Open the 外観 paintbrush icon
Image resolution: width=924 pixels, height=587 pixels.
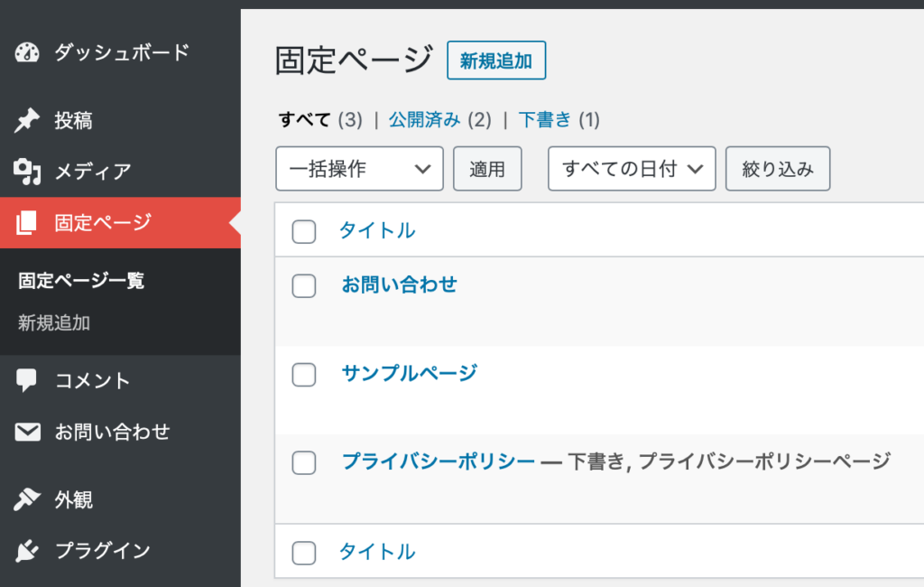pyautogui.click(x=27, y=499)
